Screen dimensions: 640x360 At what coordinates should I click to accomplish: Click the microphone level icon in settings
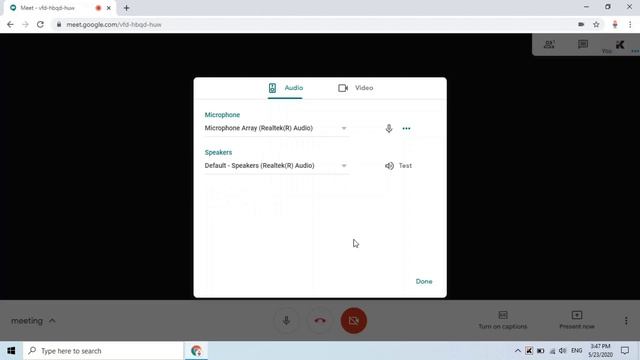[x=389, y=129]
